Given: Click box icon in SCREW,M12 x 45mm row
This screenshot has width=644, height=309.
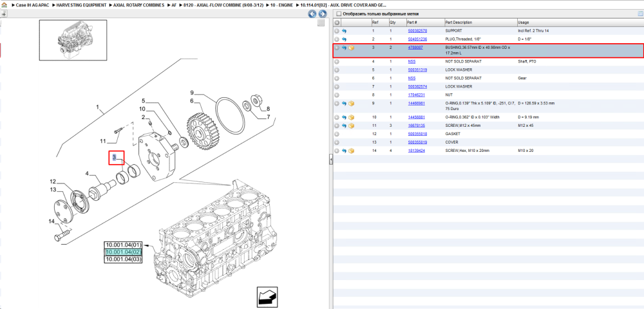Looking at the screenshot, I should (351, 126).
